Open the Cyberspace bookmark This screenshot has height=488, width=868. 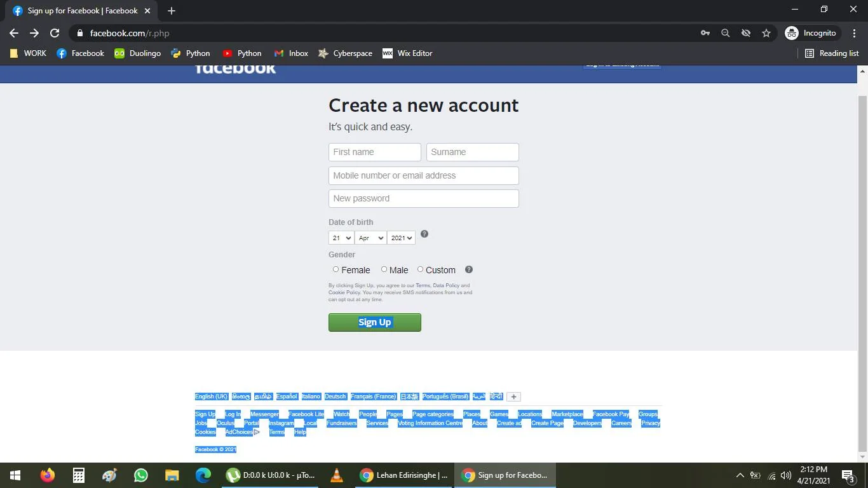345,53
